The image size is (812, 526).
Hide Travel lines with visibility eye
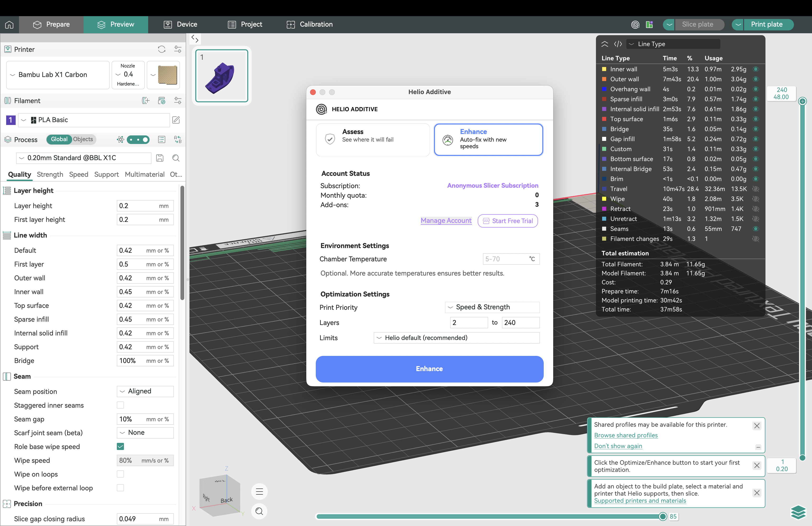point(756,189)
